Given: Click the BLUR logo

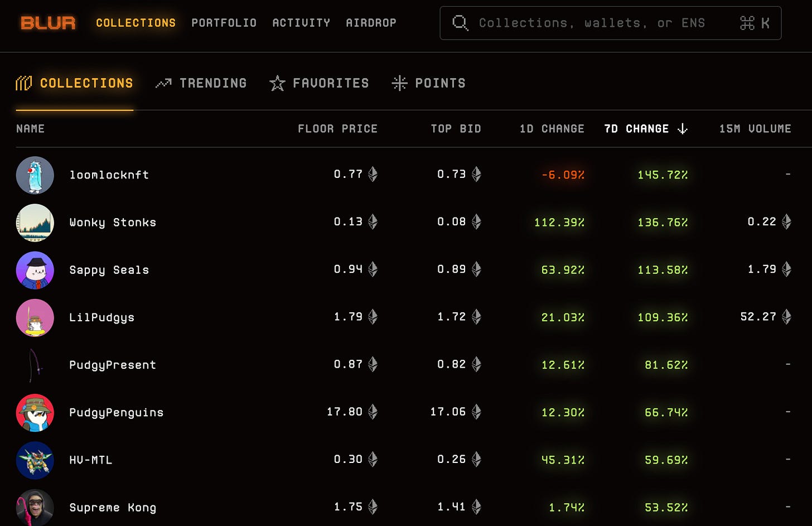Looking at the screenshot, I should (x=48, y=23).
